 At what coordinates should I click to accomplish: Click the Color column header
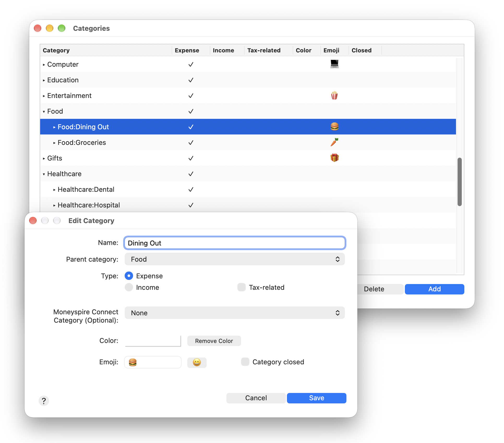(x=307, y=50)
